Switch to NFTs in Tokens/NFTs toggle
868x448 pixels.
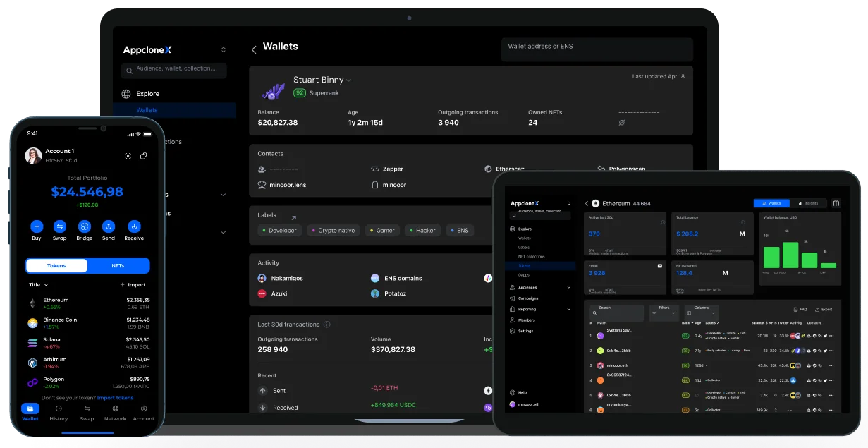[x=118, y=265]
